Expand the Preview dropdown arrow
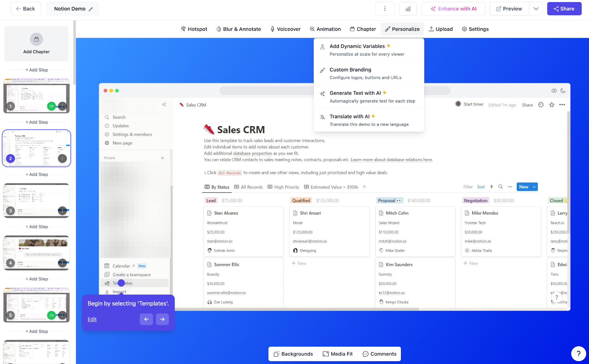The image size is (589, 364). 536,9
